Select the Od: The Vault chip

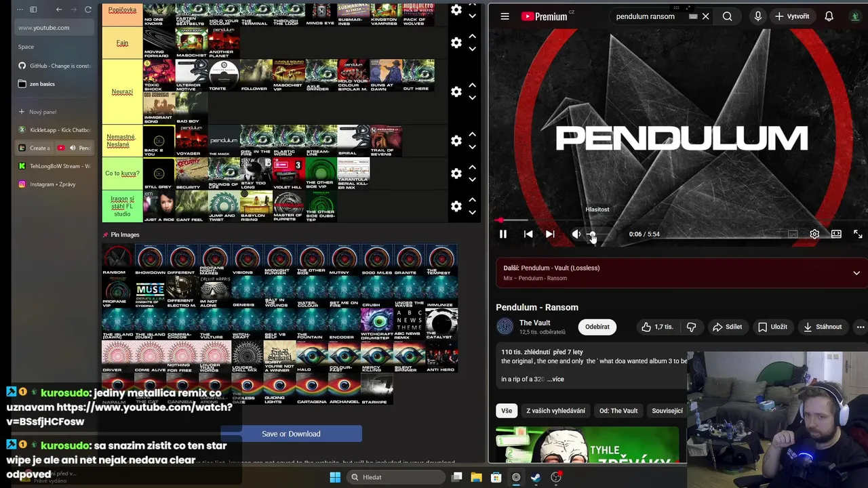click(618, 411)
